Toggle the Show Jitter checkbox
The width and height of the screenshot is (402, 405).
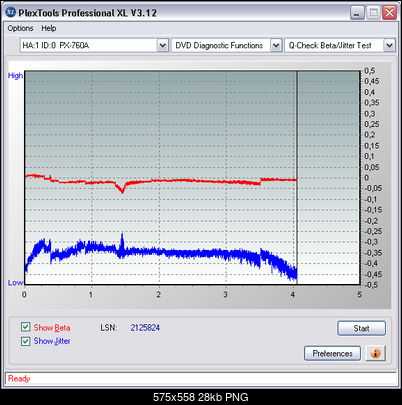25,341
